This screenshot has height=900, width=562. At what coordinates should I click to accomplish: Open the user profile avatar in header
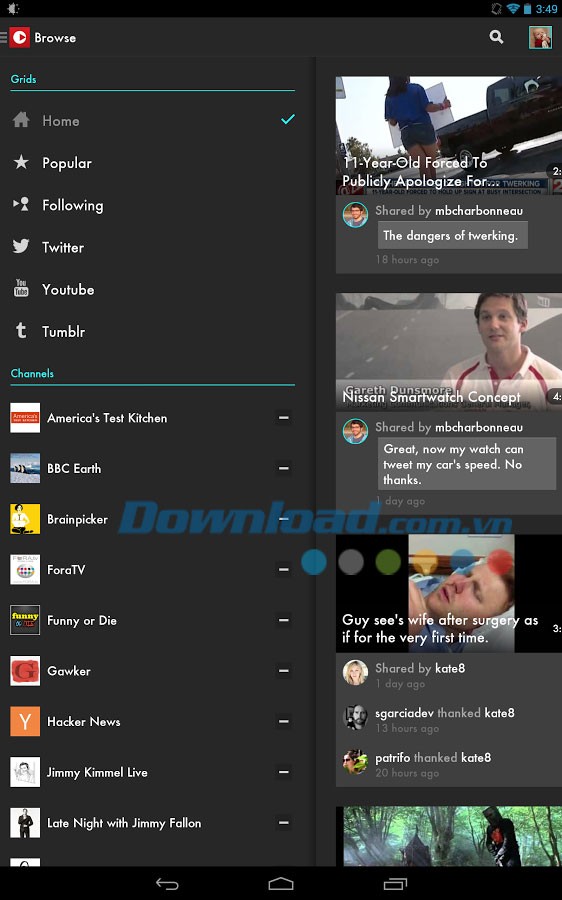(x=540, y=37)
